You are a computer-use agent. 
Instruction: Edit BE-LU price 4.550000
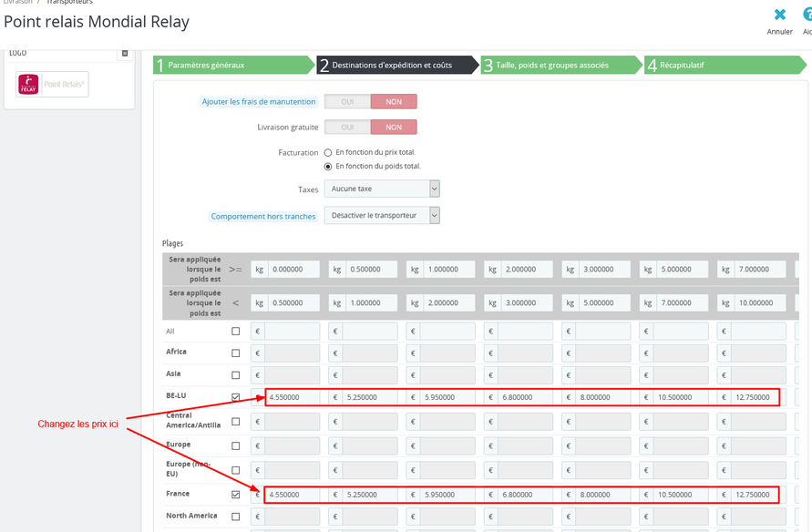click(x=292, y=397)
